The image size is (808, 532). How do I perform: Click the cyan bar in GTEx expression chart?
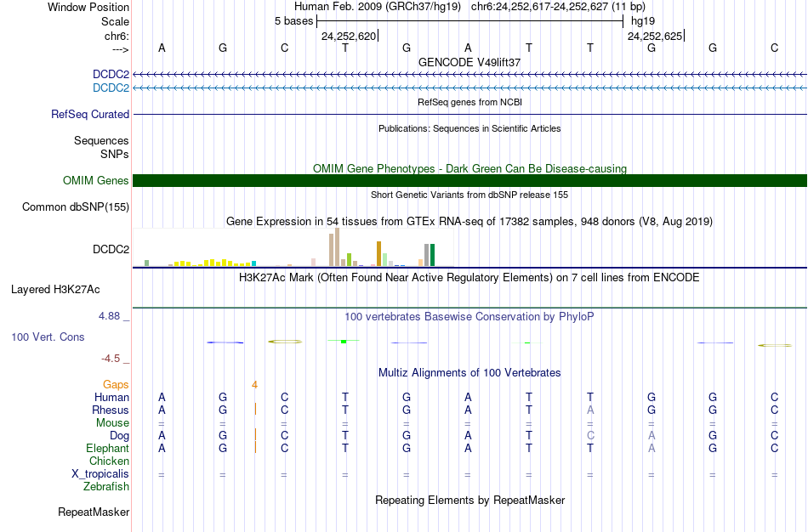point(254,263)
